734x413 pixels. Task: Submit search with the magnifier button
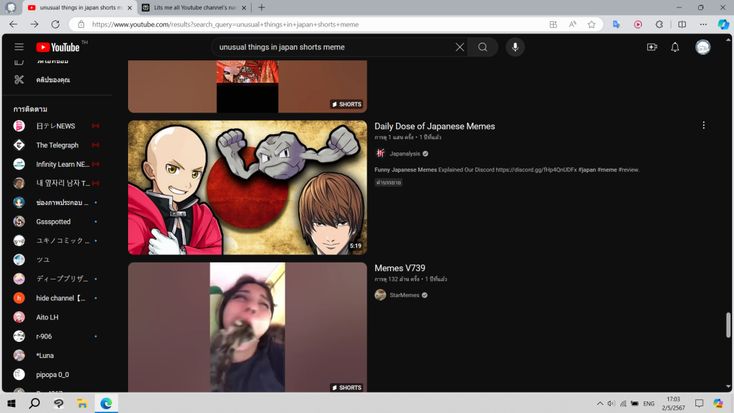[483, 47]
